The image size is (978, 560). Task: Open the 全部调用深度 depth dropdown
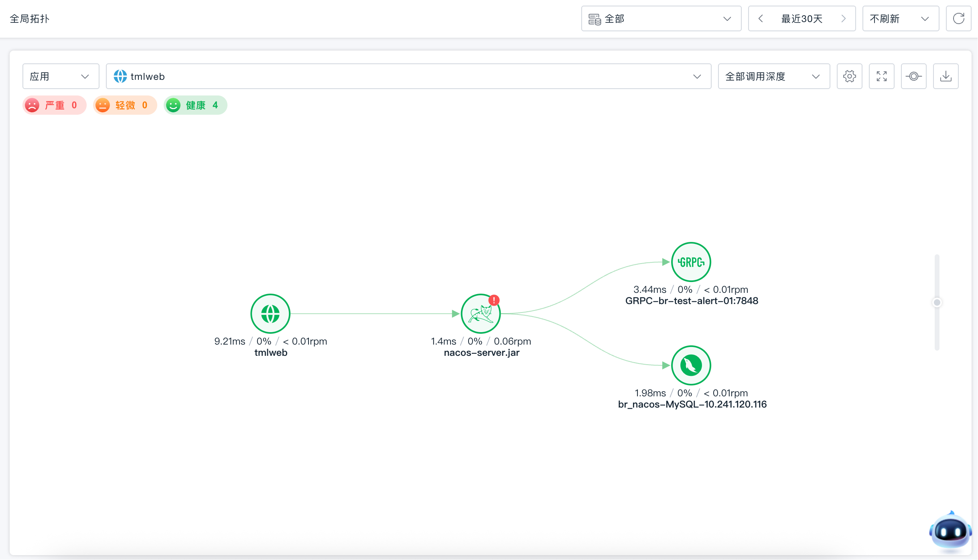774,76
